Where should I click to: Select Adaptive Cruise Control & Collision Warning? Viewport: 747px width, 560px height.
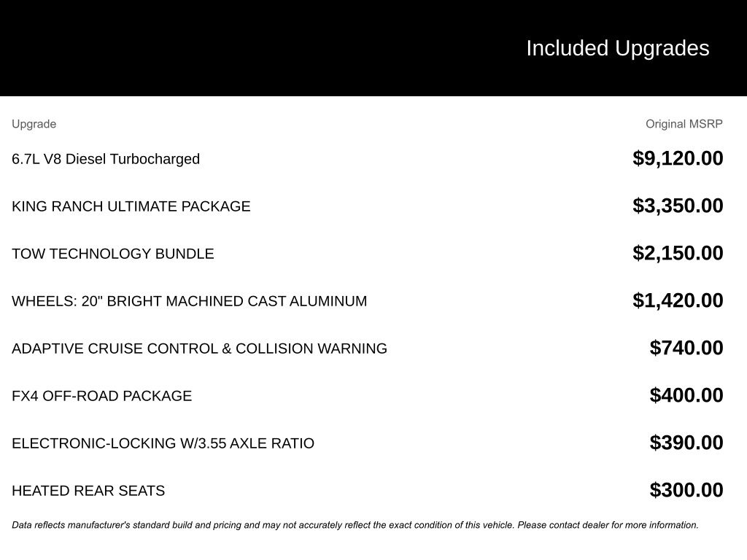click(199, 349)
